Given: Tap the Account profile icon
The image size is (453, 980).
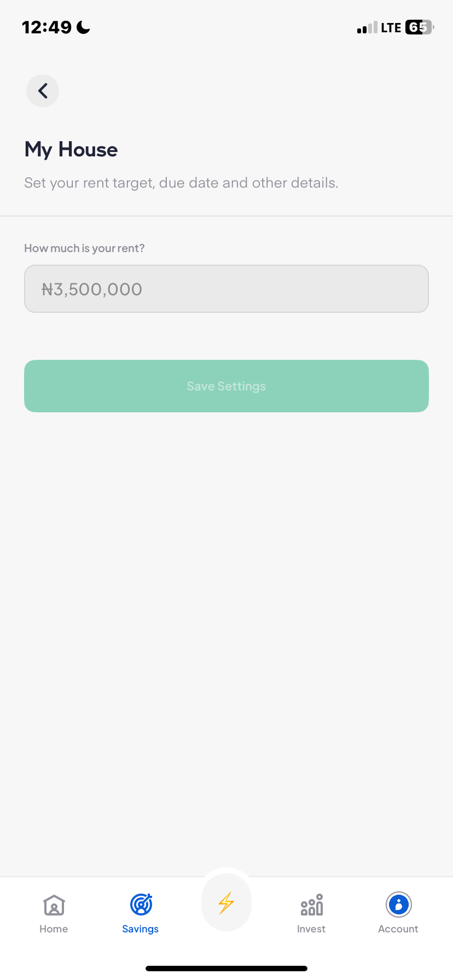Looking at the screenshot, I should tap(398, 905).
